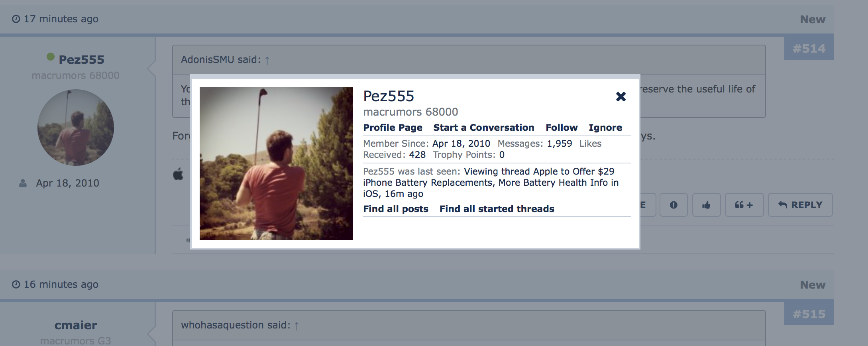
Task: Click Member Since Apr 18, 2010 text
Action: click(426, 144)
